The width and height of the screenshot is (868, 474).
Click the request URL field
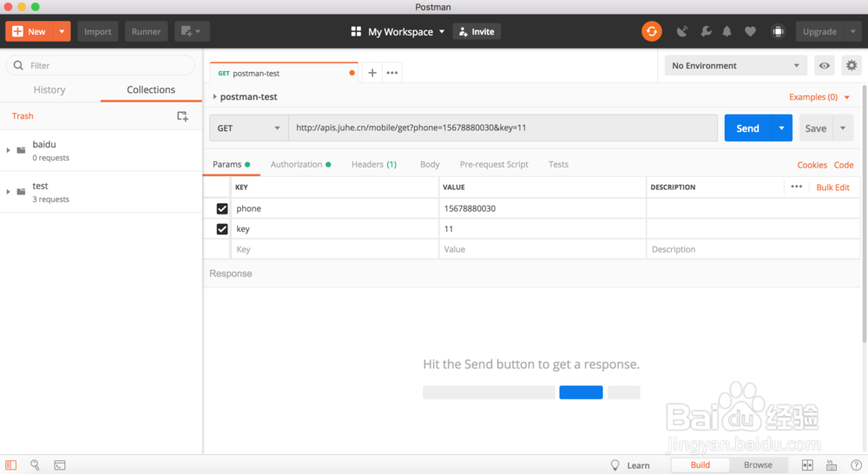click(x=503, y=128)
